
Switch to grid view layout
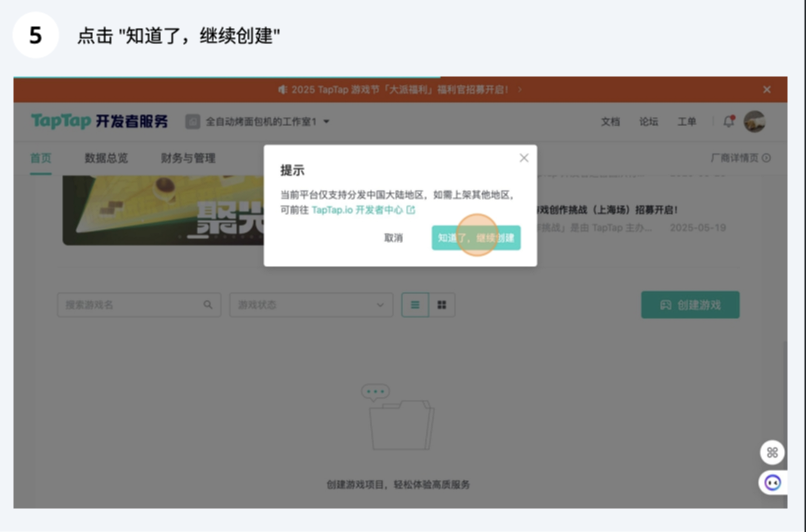442,305
